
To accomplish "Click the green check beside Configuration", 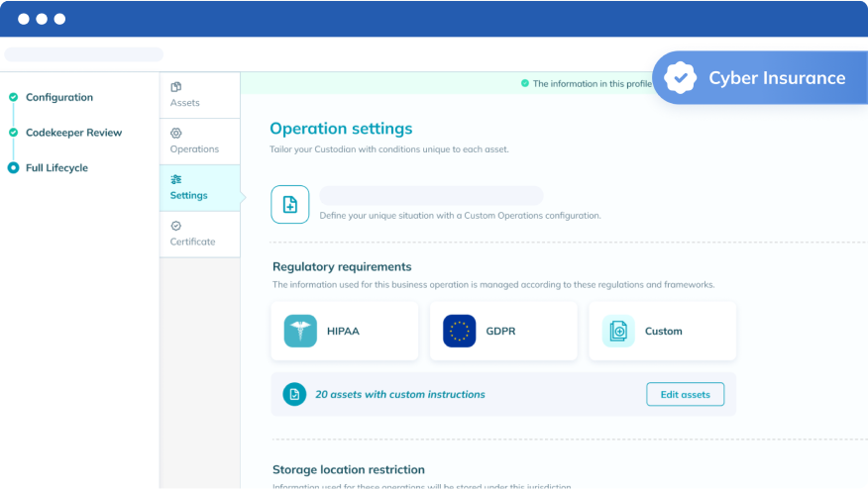I will pos(13,97).
